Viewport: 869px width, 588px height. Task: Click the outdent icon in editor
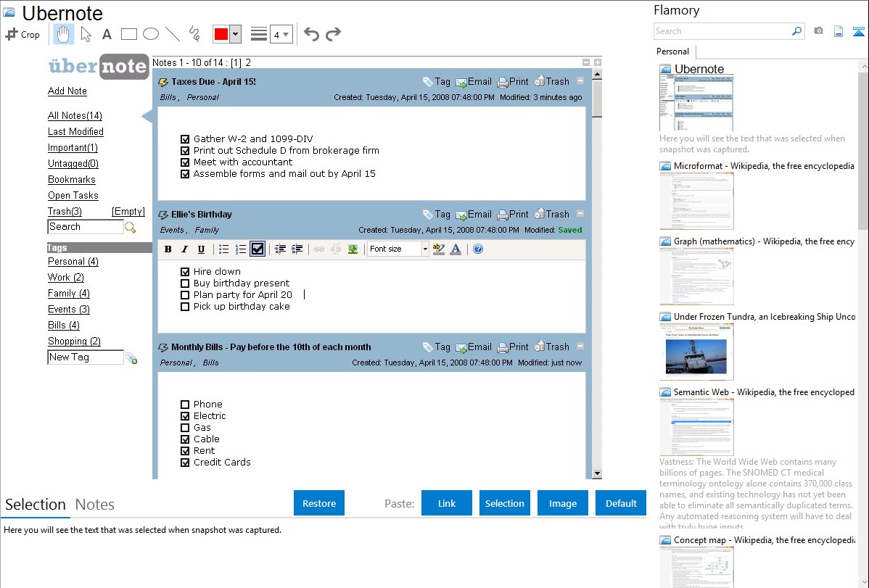281,249
